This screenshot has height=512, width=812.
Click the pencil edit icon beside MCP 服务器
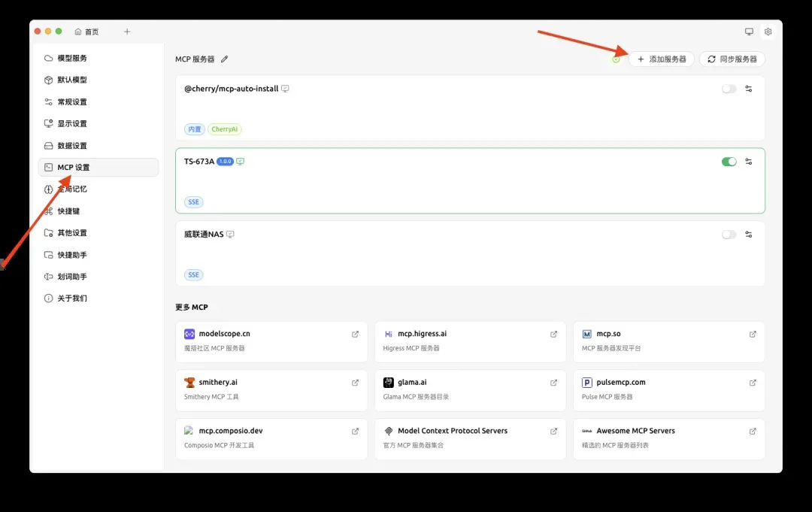click(x=224, y=59)
